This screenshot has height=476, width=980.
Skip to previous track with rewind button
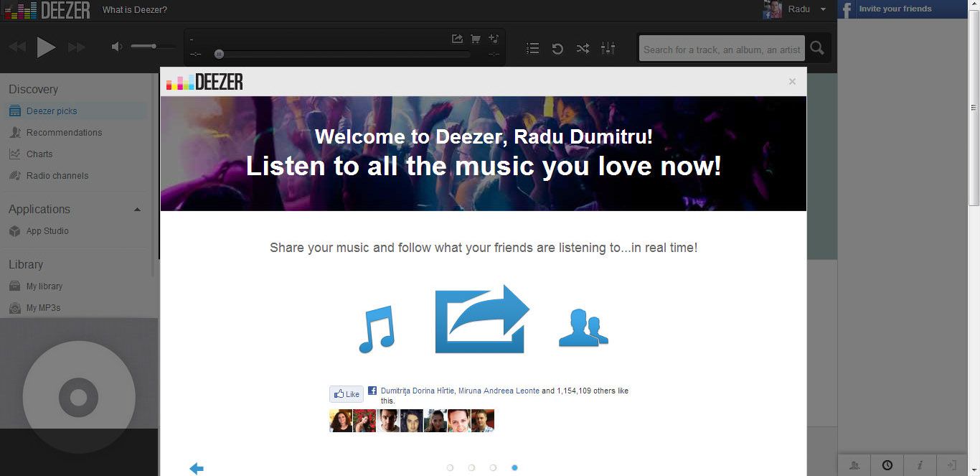point(17,47)
